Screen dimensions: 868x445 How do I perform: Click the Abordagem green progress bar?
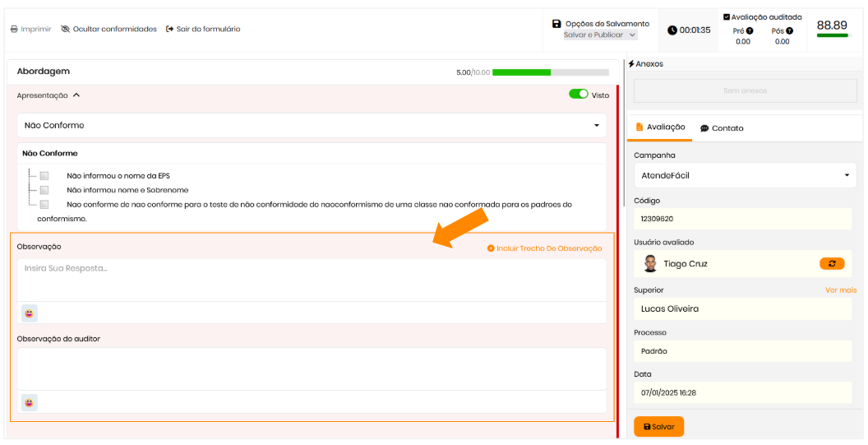550,72
